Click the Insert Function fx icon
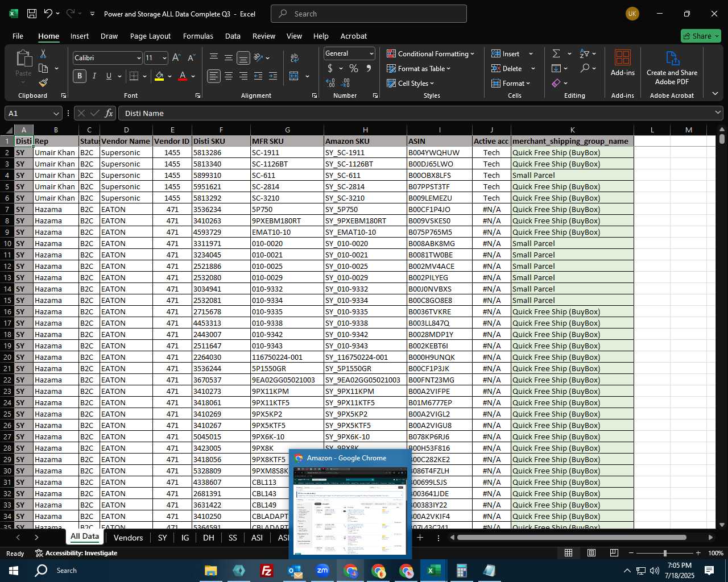The height and width of the screenshot is (582, 728). tap(109, 113)
